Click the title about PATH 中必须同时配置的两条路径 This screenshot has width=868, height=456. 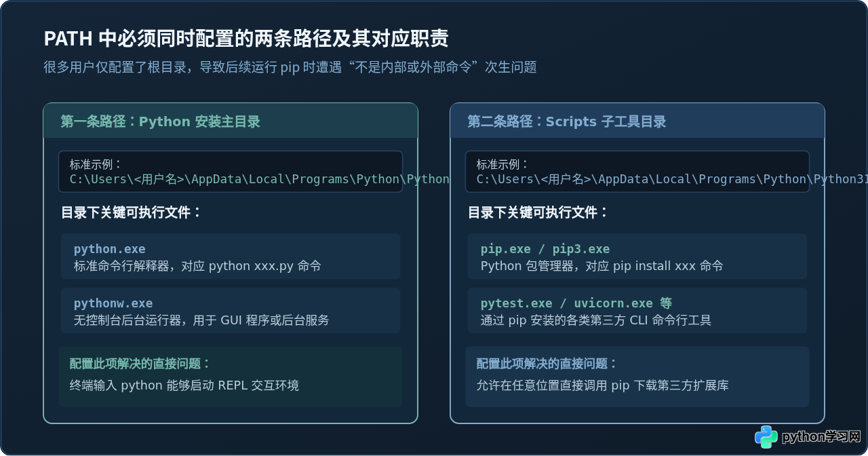(246, 39)
